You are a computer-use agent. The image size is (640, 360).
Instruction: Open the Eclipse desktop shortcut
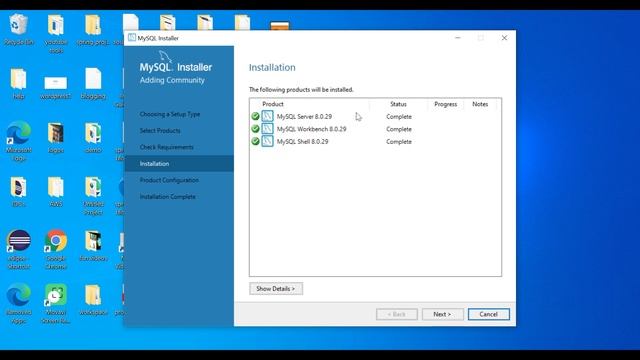19,249
